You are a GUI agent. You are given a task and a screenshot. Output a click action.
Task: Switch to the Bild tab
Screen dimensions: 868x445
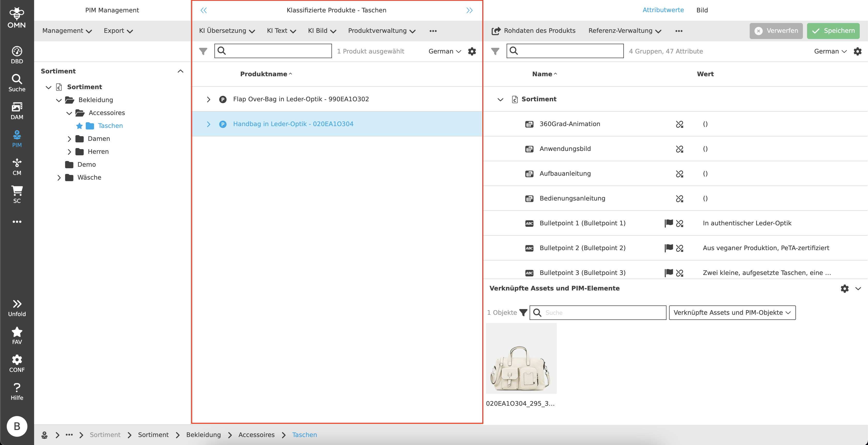pyautogui.click(x=702, y=10)
